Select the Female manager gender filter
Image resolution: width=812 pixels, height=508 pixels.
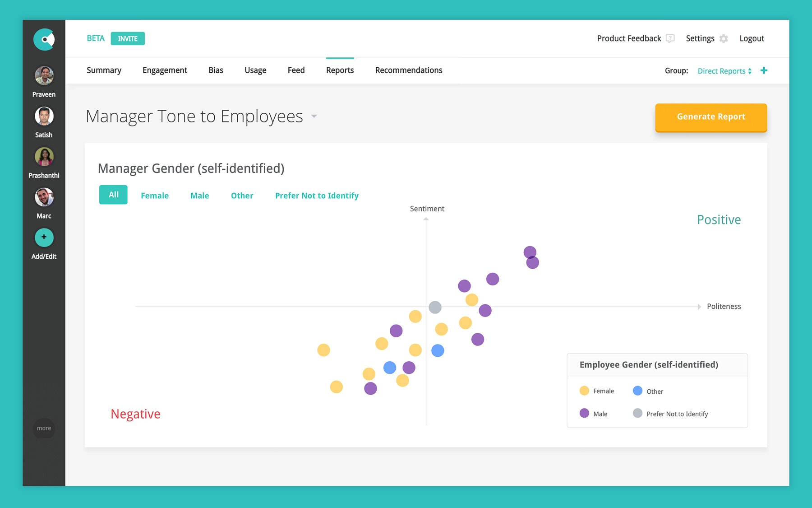(x=155, y=196)
